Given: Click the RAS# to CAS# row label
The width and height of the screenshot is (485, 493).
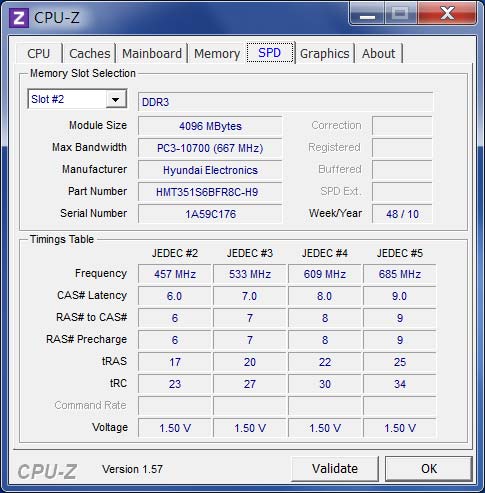Looking at the screenshot, I should pyautogui.click(x=92, y=317).
